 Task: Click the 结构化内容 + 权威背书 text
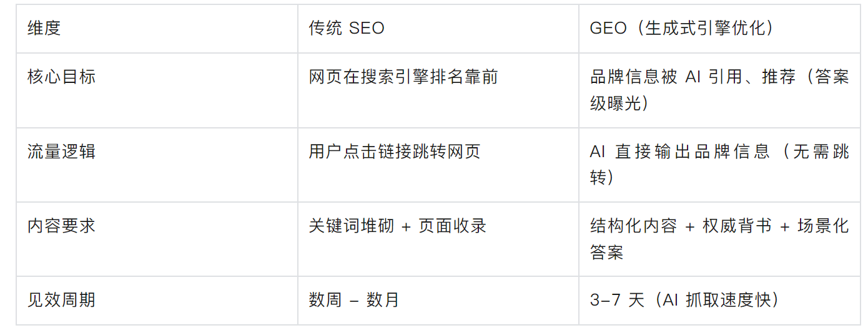click(x=681, y=226)
